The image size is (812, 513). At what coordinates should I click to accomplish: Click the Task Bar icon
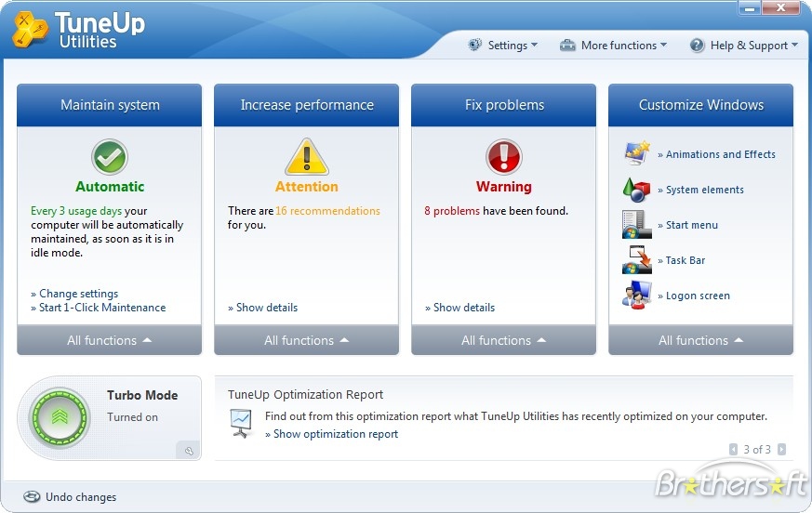tap(636, 260)
